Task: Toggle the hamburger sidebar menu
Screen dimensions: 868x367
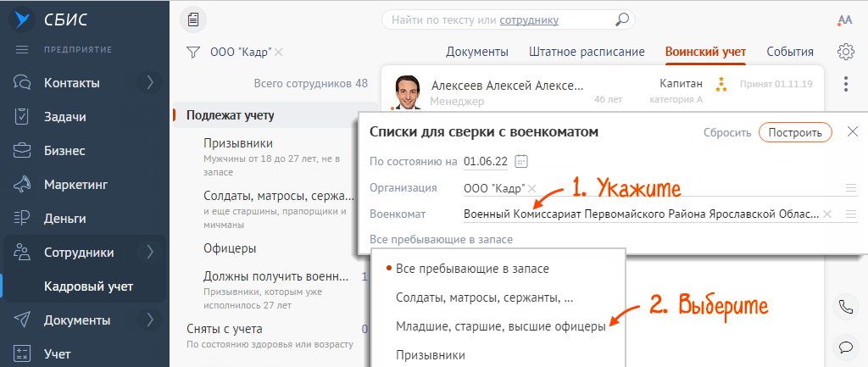Action: coord(23,49)
